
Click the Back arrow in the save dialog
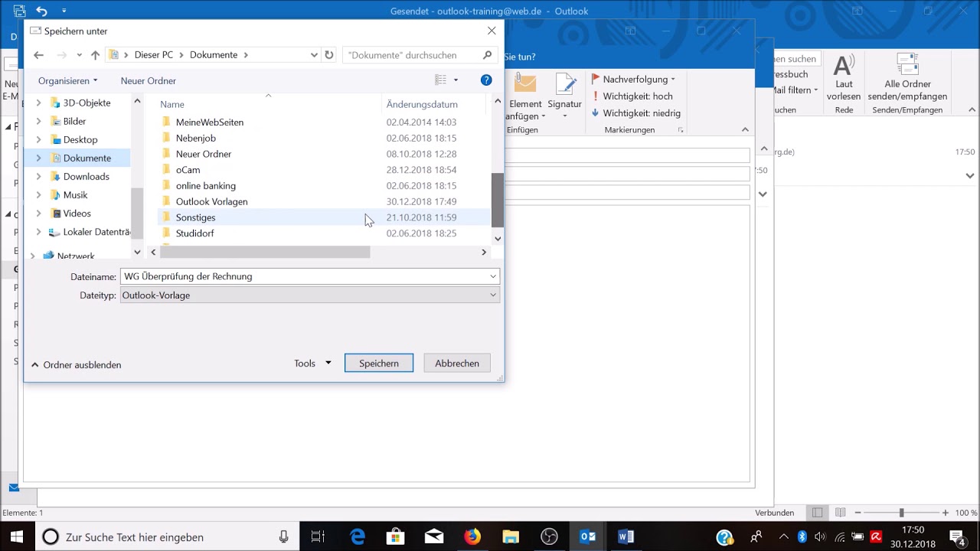tap(39, 55)
